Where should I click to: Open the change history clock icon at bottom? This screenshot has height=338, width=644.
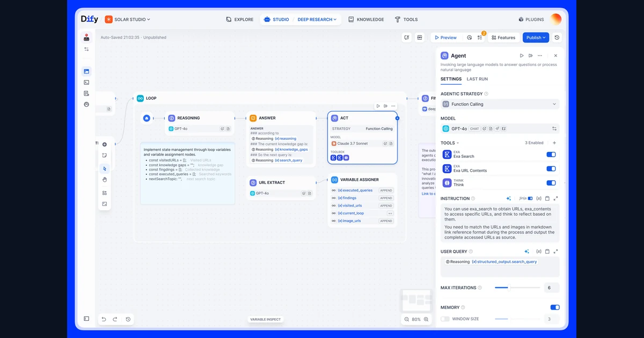coord(128,319)
